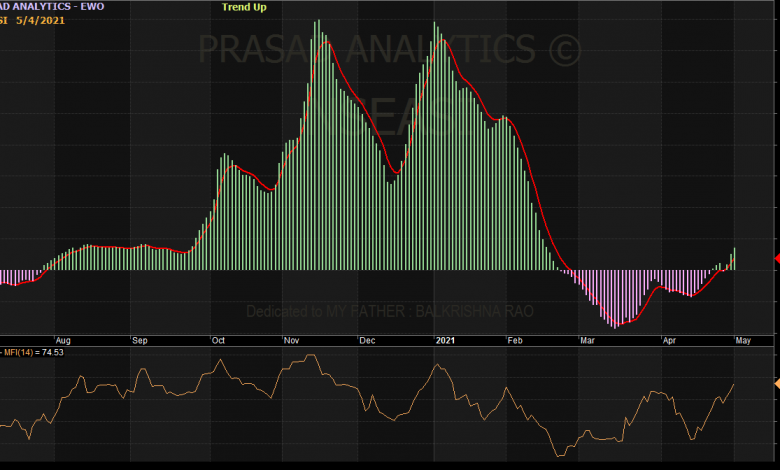Click the Feb label on date axis
Viewport: 780px width, 470px height.
515,340
